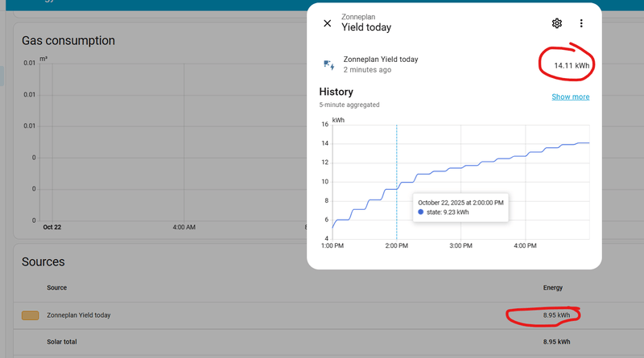Select Zonneplan Yield today in Sources table

click(79, 315)
